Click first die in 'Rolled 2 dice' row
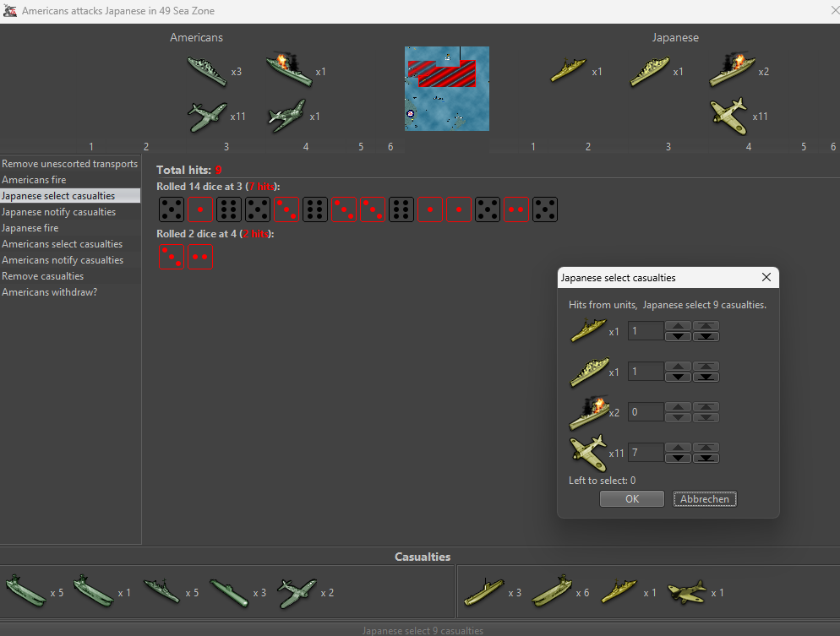 click(171, 257)
